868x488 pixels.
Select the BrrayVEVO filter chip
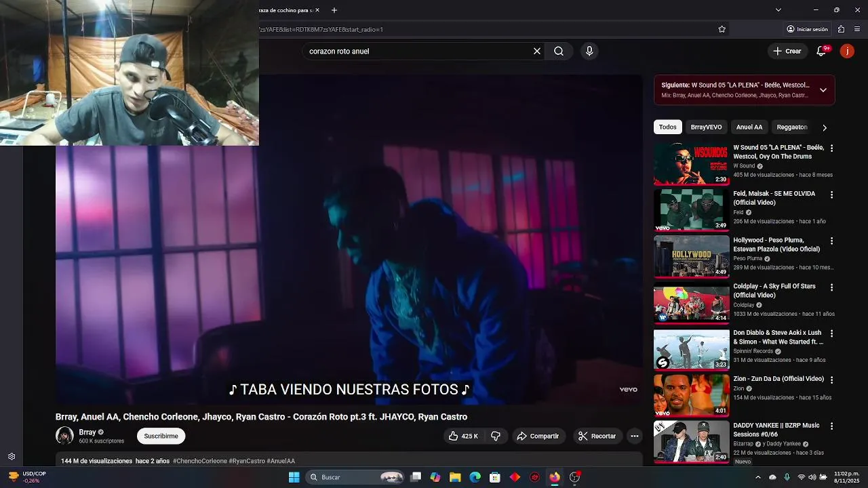[706, 127]
